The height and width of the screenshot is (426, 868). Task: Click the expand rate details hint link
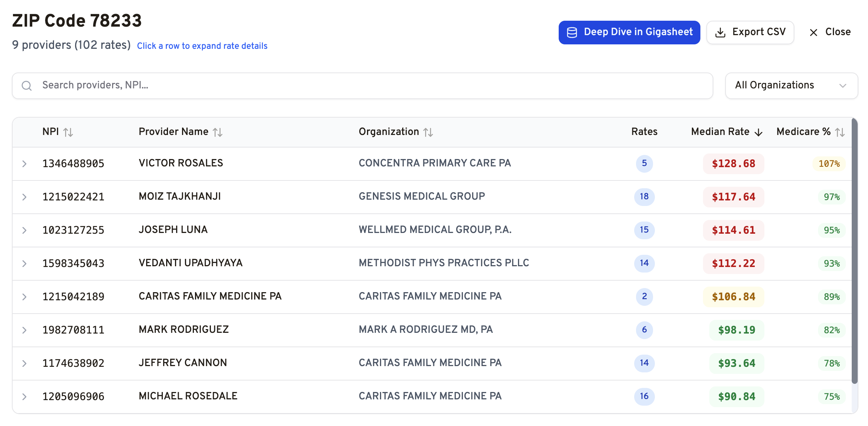pyautogui.click(x=202, y=46)
